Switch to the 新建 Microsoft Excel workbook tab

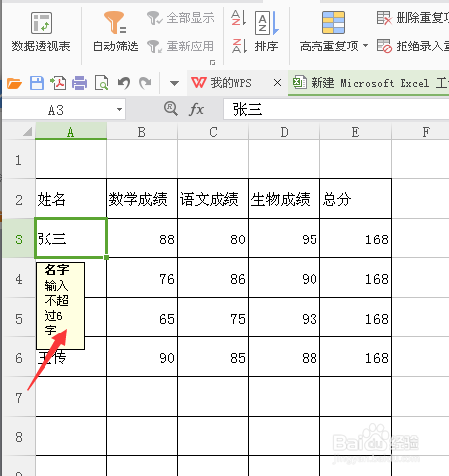pos(368,83)
